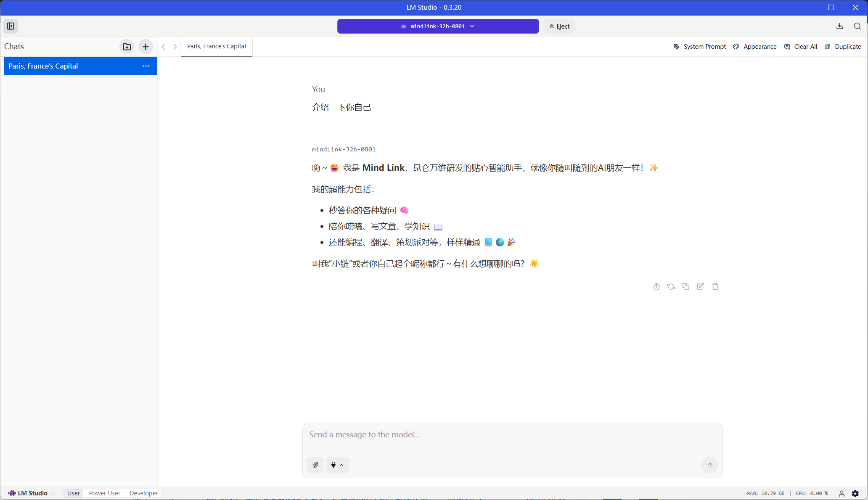This screenshot has height=500, width=868.
Task: Collapse the sidebar panel icon
Action: click(11, 26)
